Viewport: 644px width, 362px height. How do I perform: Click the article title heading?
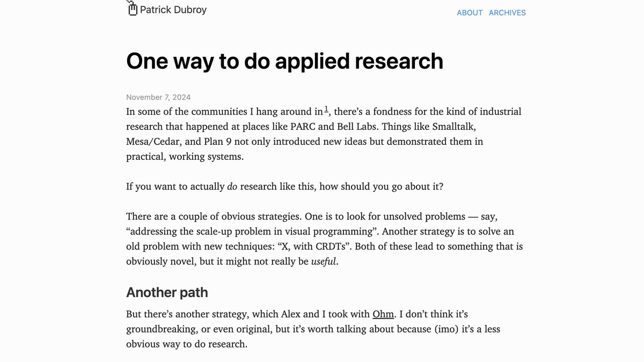pos(284,61)
